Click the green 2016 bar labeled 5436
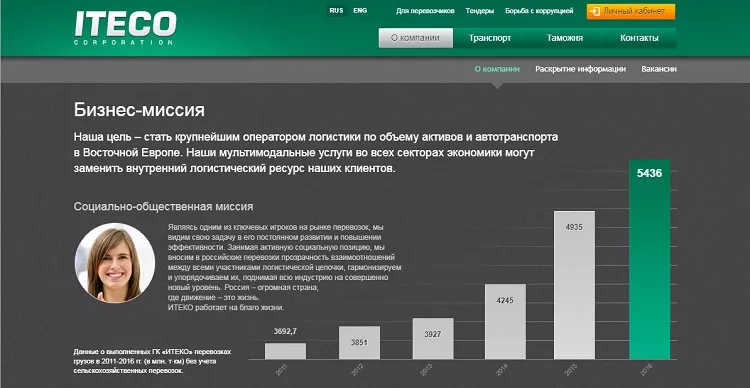 pyautogui.click(x=650, y=259)
